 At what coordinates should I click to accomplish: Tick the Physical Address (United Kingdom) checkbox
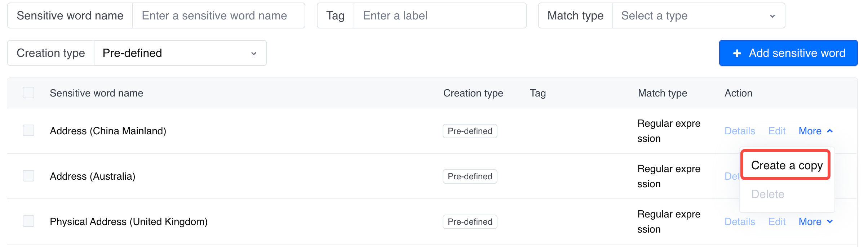28,221
